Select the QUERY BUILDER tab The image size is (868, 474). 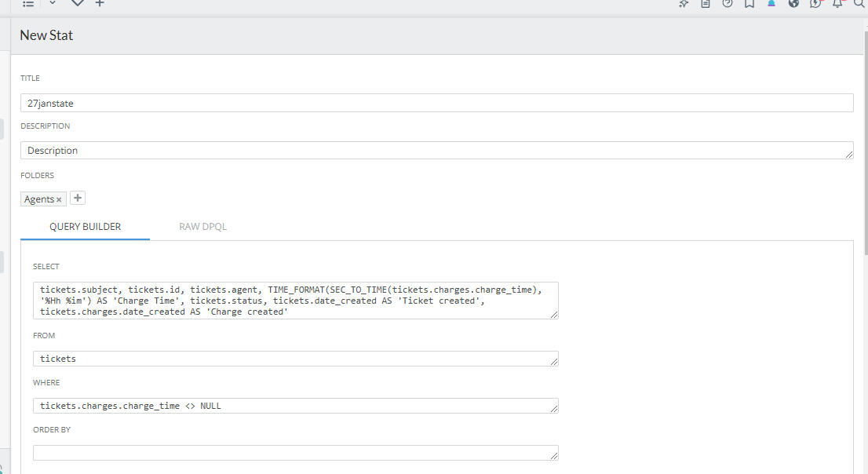85,227
